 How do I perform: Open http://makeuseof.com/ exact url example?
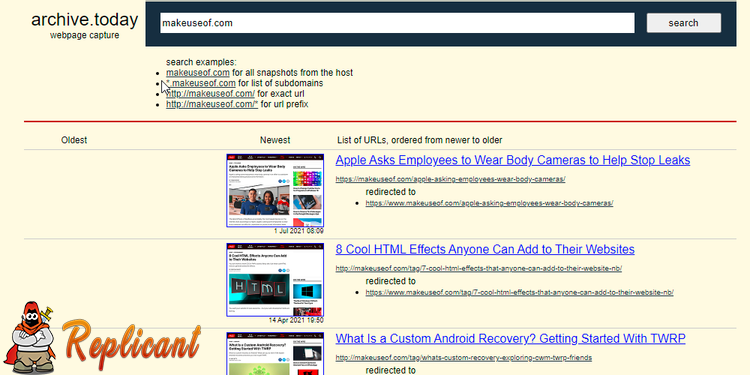coord(210,94)
